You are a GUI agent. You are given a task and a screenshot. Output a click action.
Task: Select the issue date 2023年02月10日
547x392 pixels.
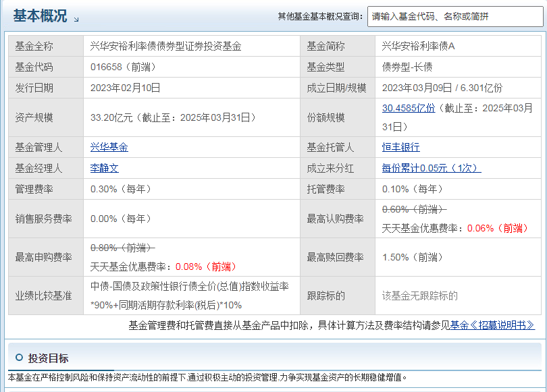pos(125,88)
